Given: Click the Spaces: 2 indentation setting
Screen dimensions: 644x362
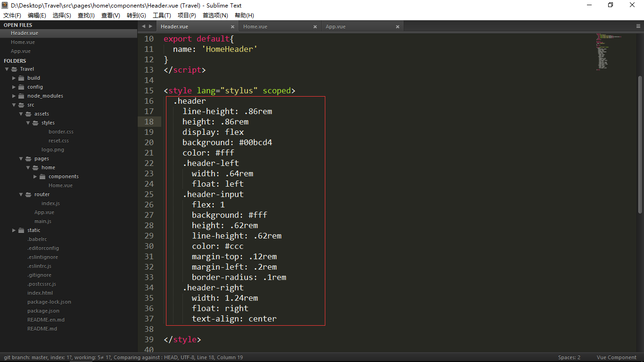Looking at the screenshot, I should (570, 357).
